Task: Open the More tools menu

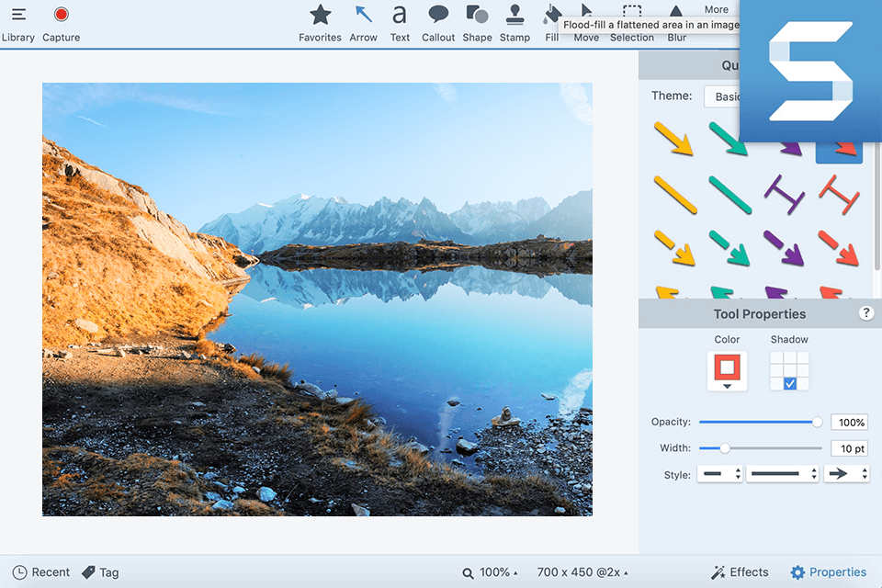Action: click(716, 9)
